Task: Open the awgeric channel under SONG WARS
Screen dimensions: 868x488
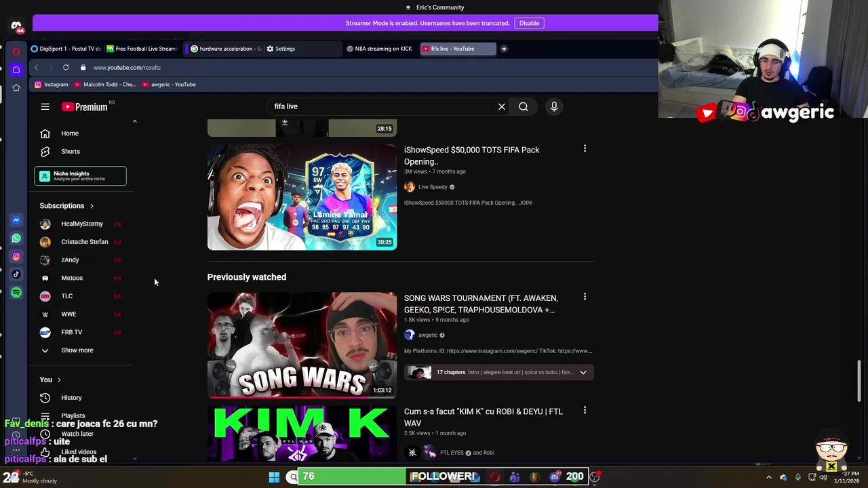Action: (x=428, y=335)
